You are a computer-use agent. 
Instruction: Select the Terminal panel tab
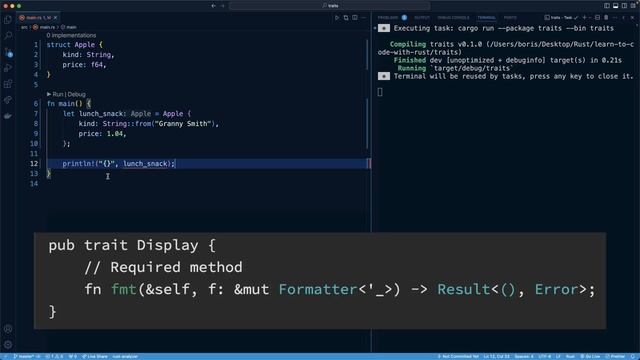(487, 18)
